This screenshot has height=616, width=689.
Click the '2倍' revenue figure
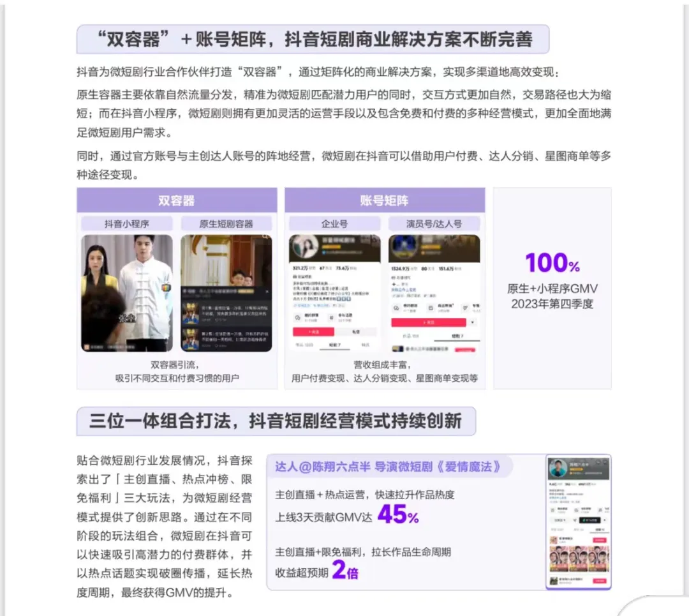click(x=345, y=570)
